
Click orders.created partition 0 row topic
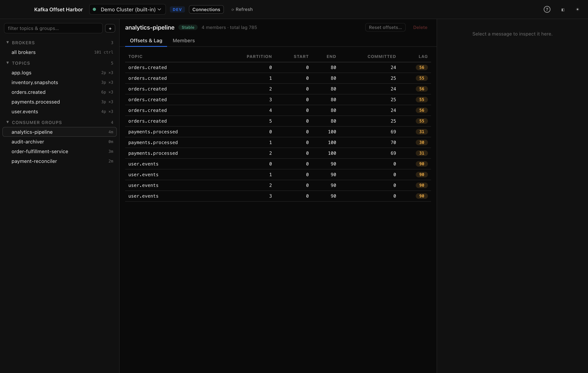pyautogui.click(x=147, y=68)
